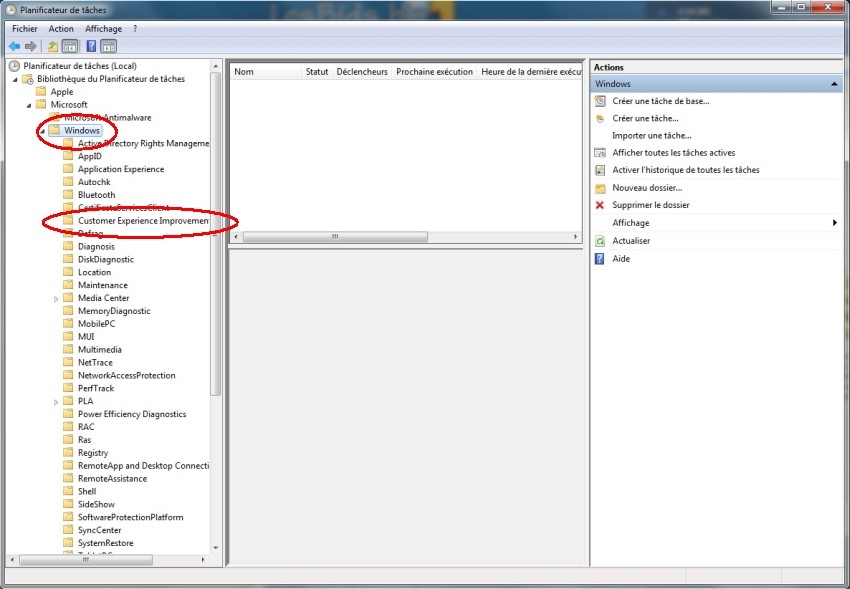Click the Nouveau dossier folder icon

coord(600,188)
